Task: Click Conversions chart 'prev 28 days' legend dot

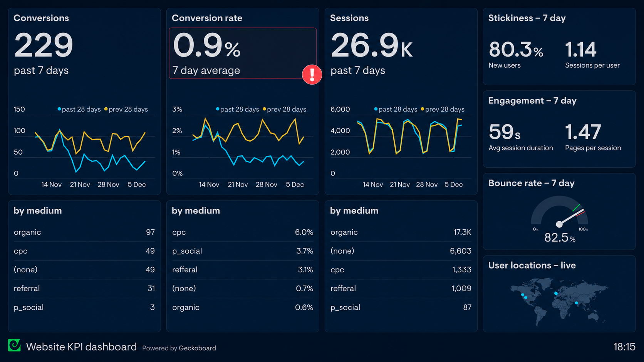Action: (106, 109)
